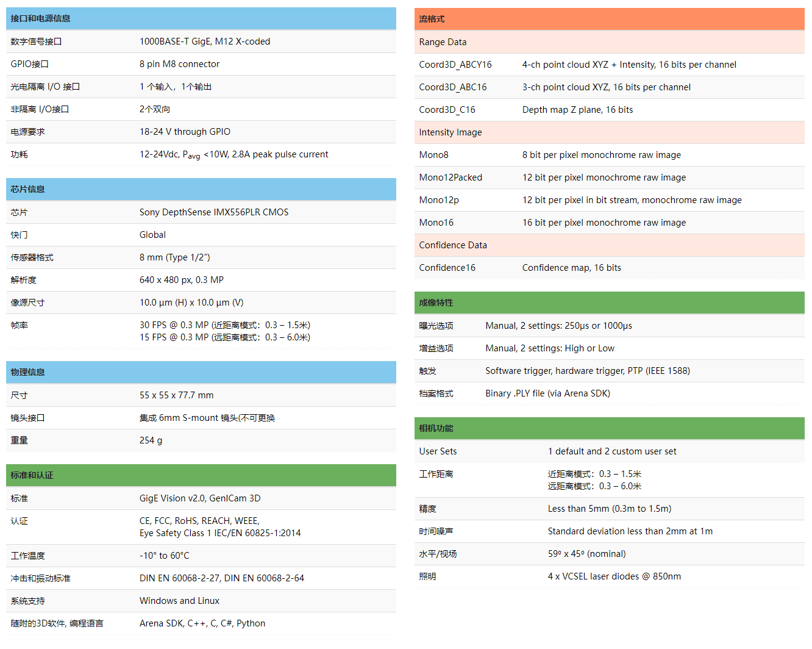Click 'Arena SDK, C++, C, C#, Python' value
Screen dimensions: 812x649
pyautogui.click(x=202, y=623)
